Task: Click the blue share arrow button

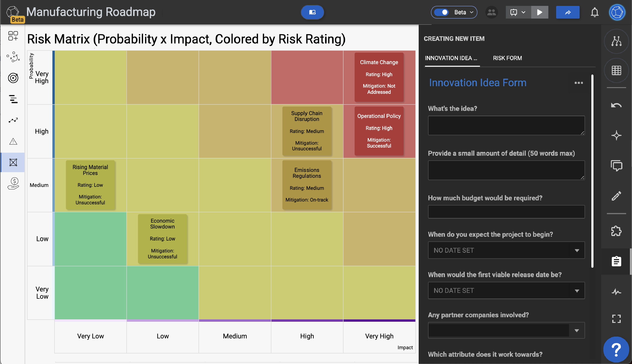Action: point(567,12)
